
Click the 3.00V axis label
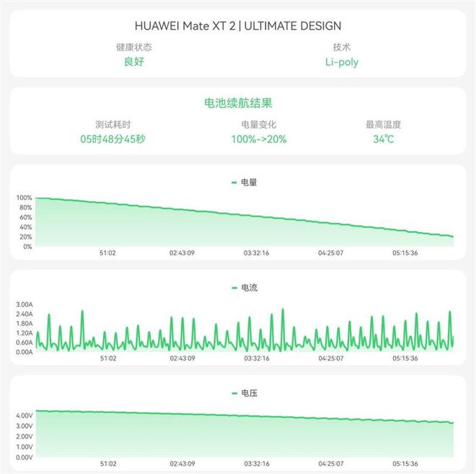click(25, 426)
